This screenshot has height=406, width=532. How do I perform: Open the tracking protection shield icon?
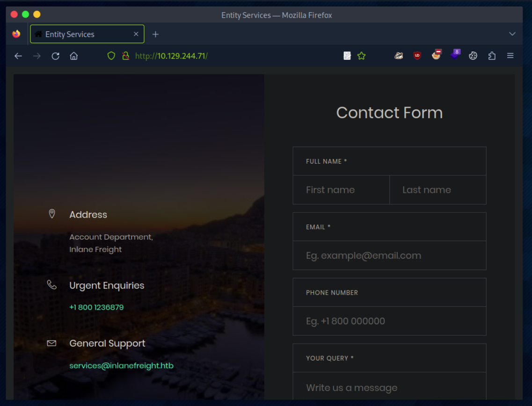point(111,56)
